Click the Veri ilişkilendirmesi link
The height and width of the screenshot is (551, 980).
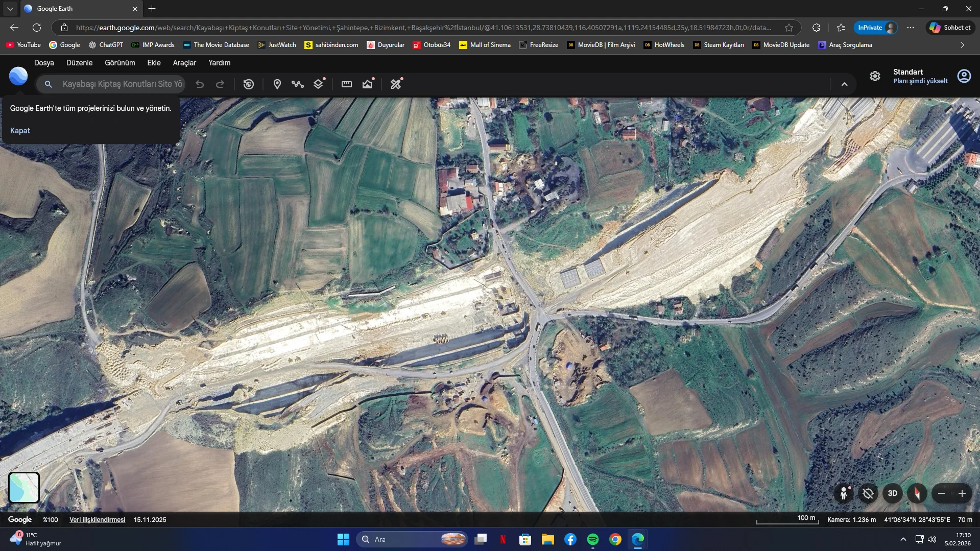pyautogui.click(x=97, y=519)
